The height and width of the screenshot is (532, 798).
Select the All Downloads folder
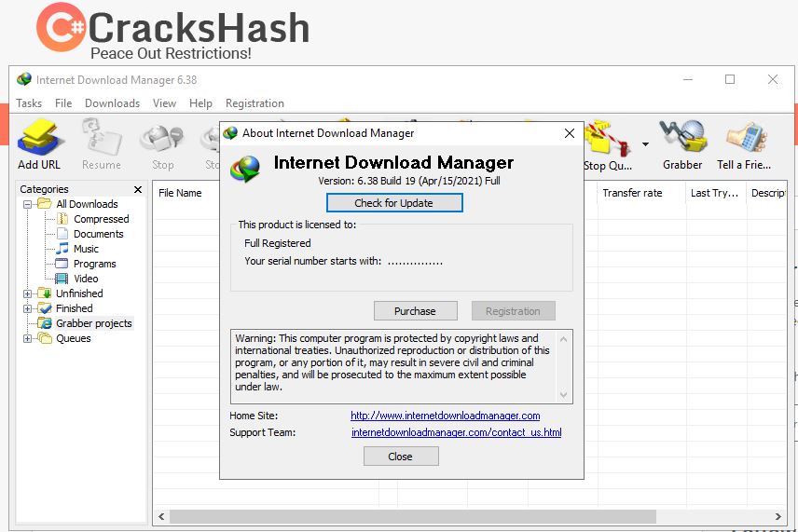[87, 204]
